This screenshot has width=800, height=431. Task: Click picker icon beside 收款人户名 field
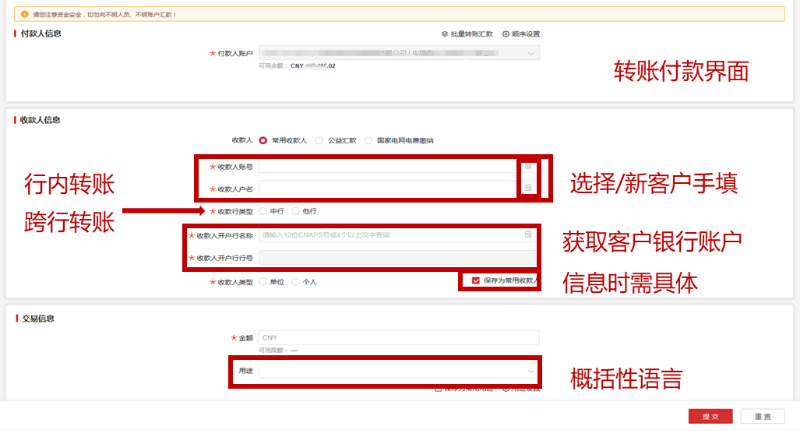(x=528, y=188)
